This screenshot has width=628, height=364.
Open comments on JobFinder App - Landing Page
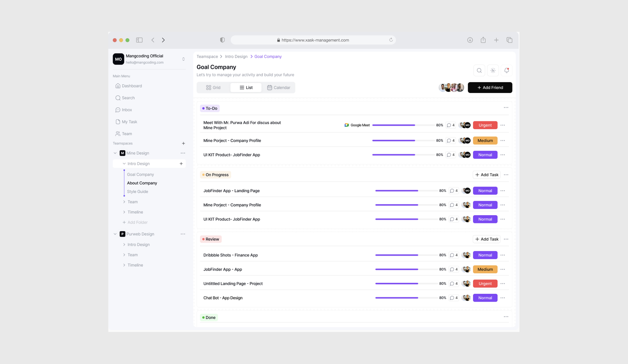tap(454, 191)
